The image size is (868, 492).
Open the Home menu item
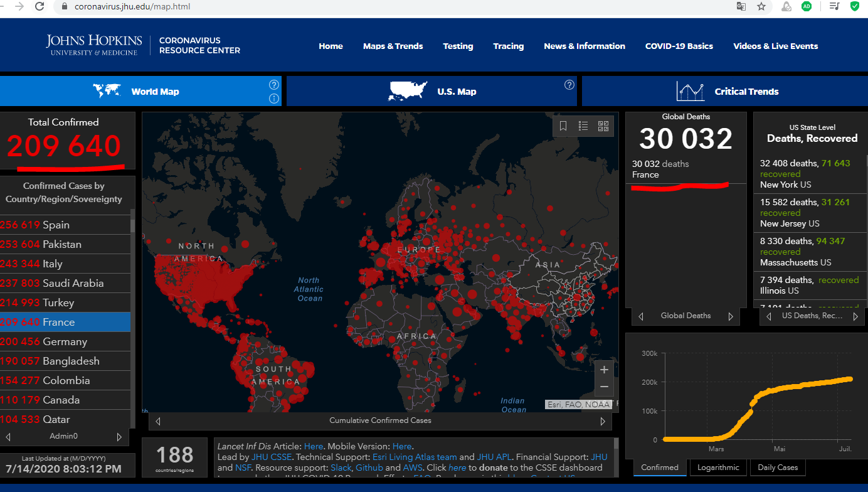click(x=331, y=46)
